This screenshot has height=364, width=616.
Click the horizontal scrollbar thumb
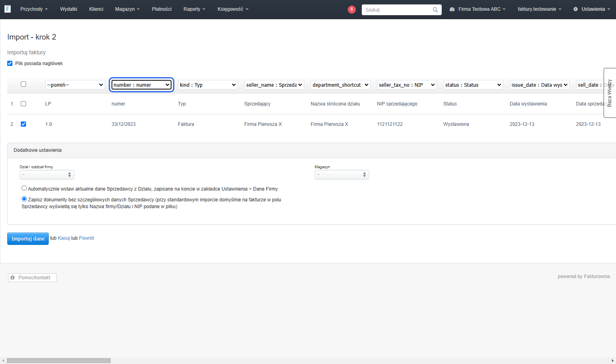click(x=59, y=360)
